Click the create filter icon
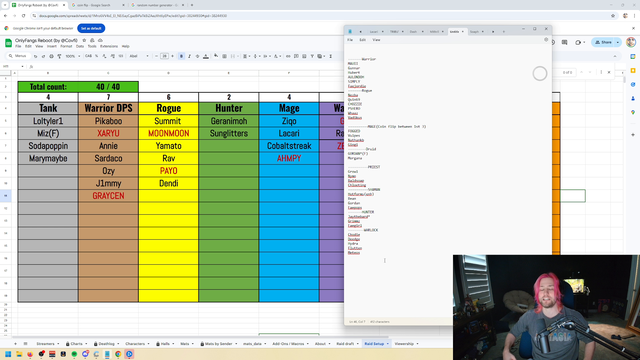The height and width of the screenshot is (360, 640). pyautogui.click(x=312, y=56)
